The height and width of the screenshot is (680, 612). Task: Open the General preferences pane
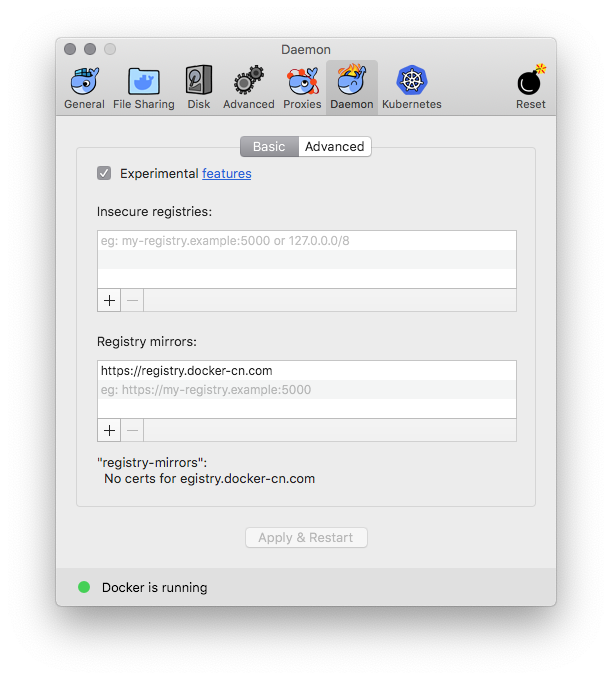point(84,88)
